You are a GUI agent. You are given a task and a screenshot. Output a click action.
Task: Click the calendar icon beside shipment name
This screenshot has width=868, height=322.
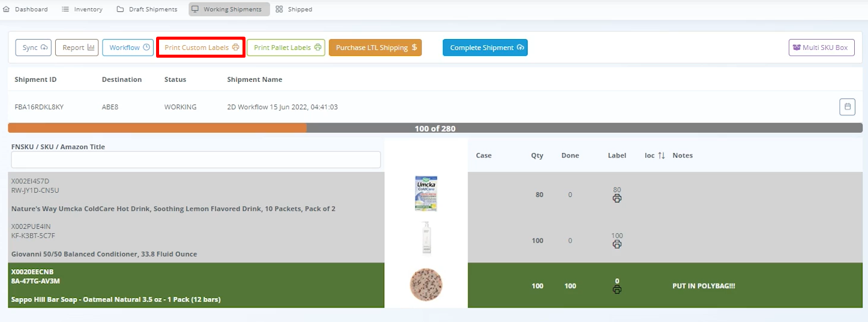847,107
